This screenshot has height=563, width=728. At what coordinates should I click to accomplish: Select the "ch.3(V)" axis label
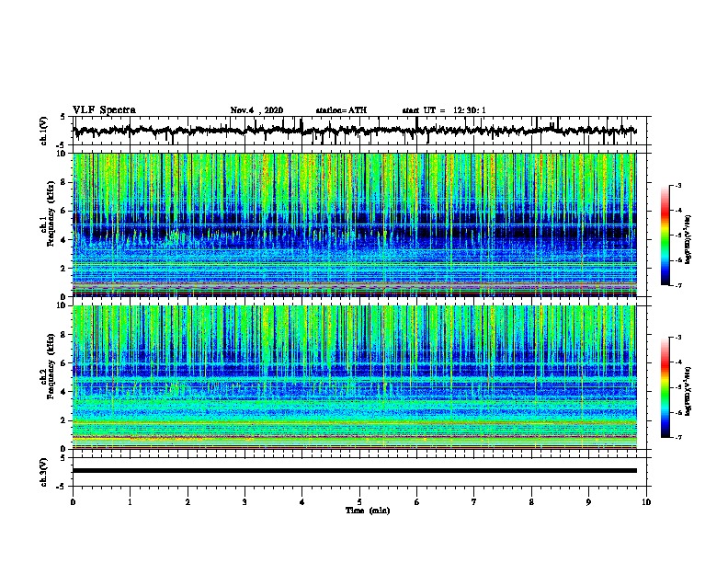[44, 472]
